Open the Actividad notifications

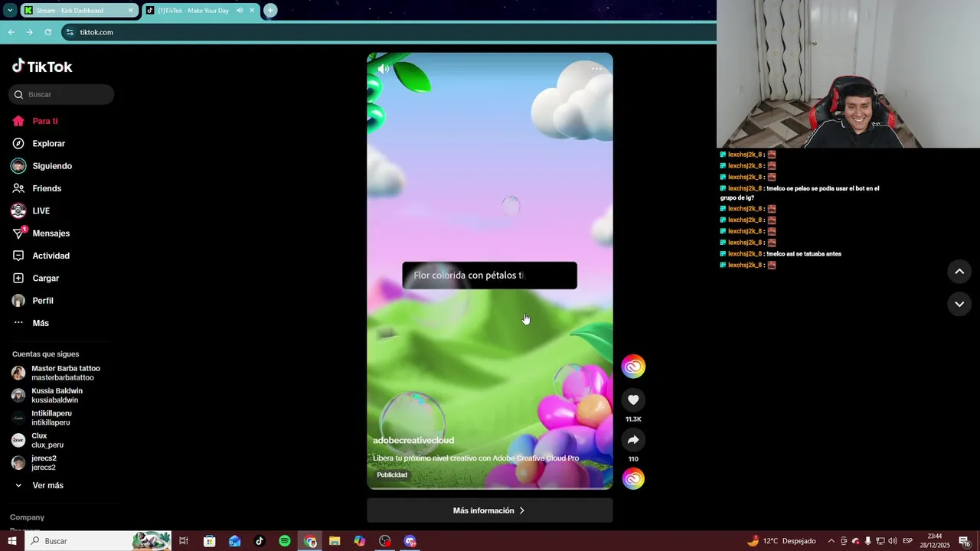(x=41, y=256)
